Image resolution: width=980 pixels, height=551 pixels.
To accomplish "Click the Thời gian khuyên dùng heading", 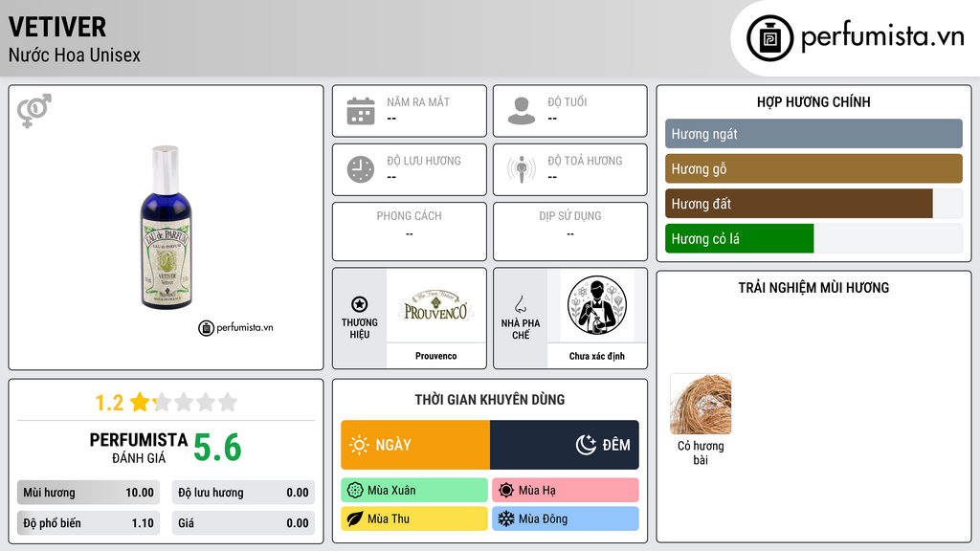I will click(x=490, y=400).
